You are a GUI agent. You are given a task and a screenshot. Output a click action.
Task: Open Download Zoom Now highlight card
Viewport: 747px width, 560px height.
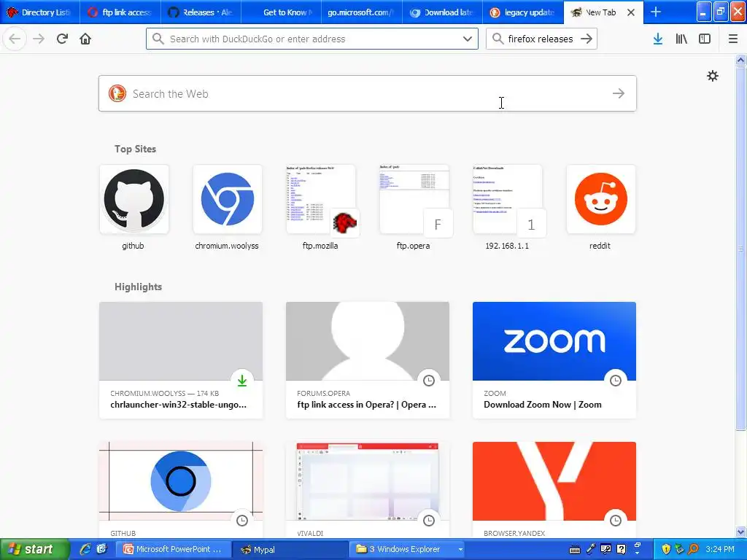click(554, 360)
